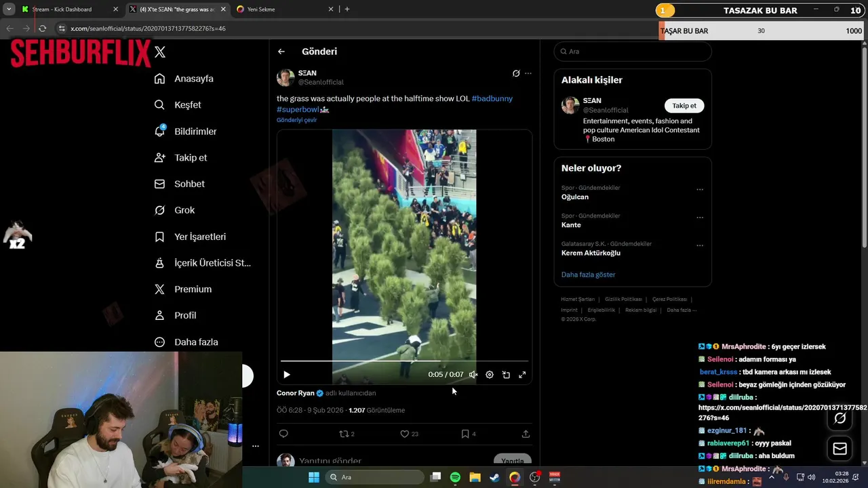Seek on the video progress bar
Screen dimensions: 868x488
(x=404, y=361)
